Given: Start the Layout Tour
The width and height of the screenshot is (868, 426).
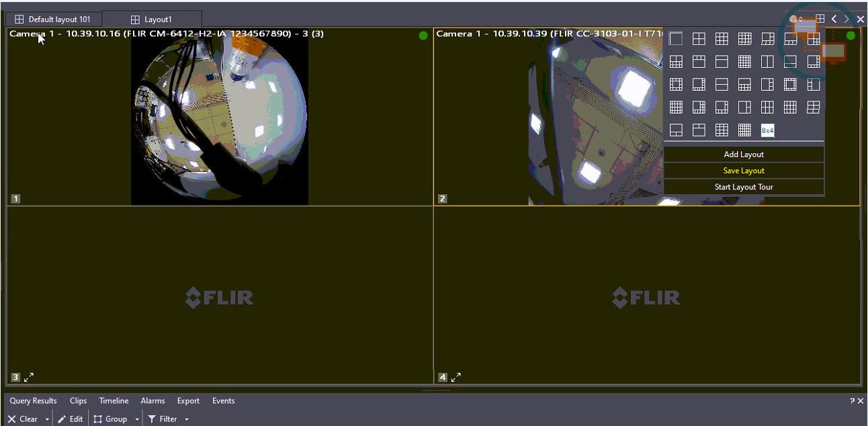Looking at the screenshot, I should pyautogui.click(x=743, y=186).
